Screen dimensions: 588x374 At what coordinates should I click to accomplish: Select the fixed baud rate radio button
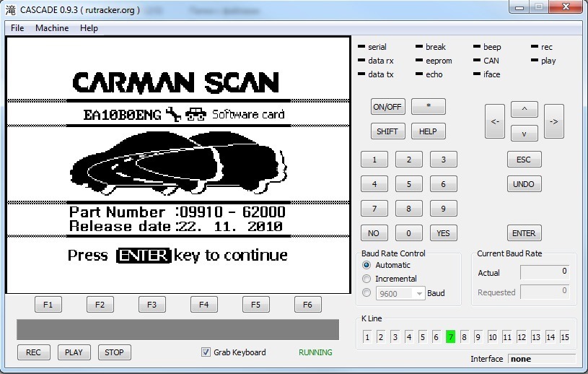coord(367,292)
